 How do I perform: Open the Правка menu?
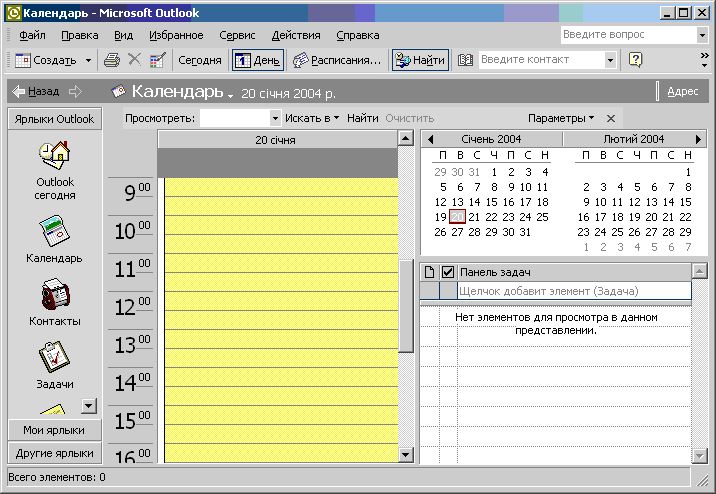pos(80,35)
